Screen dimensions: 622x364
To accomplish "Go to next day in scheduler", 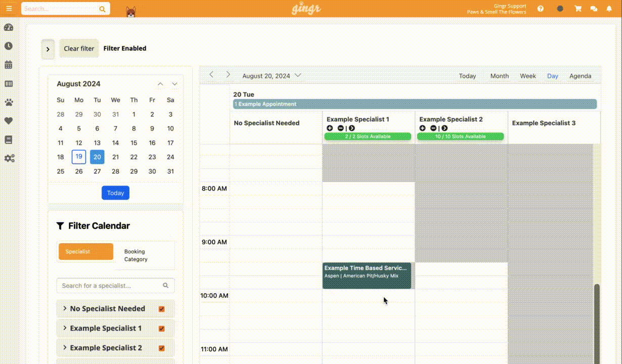I will tap(228, 75).
